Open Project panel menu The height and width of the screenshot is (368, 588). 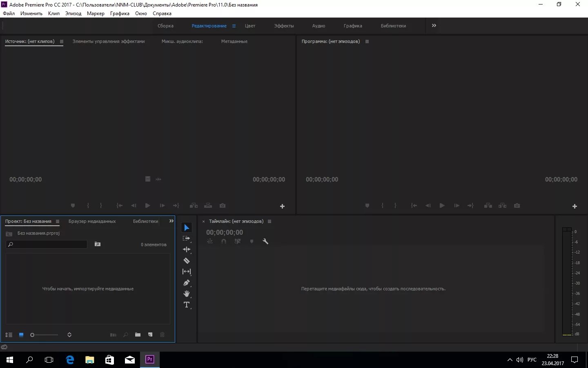pos(58,222)
